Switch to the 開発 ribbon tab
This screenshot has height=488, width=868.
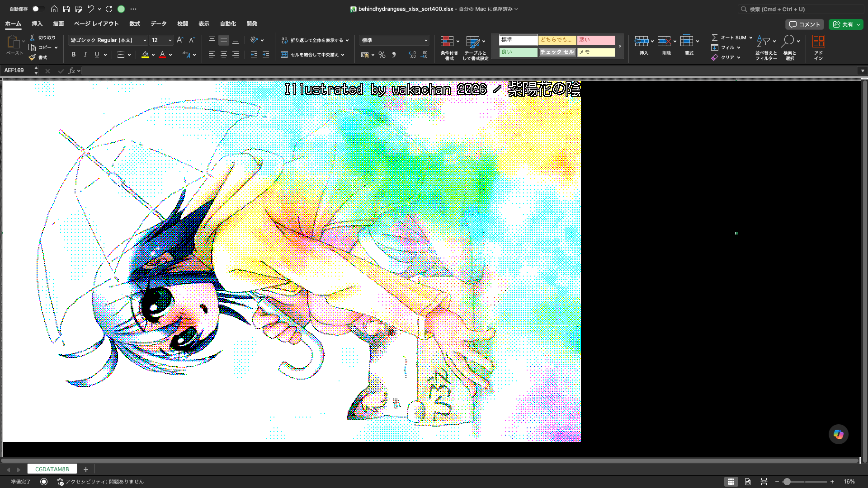(x=252, y=24)
